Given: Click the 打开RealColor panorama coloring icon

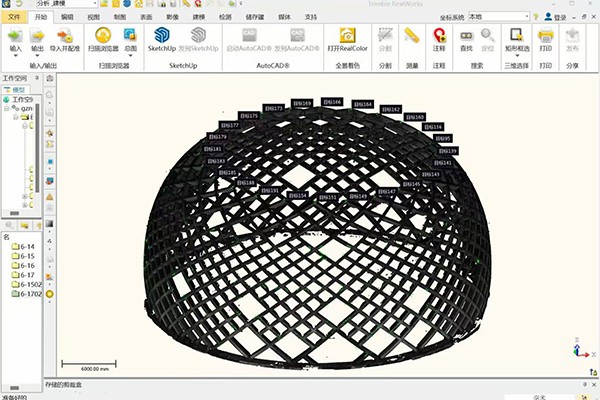Looking at the screenshot, I should coord(347,39).
